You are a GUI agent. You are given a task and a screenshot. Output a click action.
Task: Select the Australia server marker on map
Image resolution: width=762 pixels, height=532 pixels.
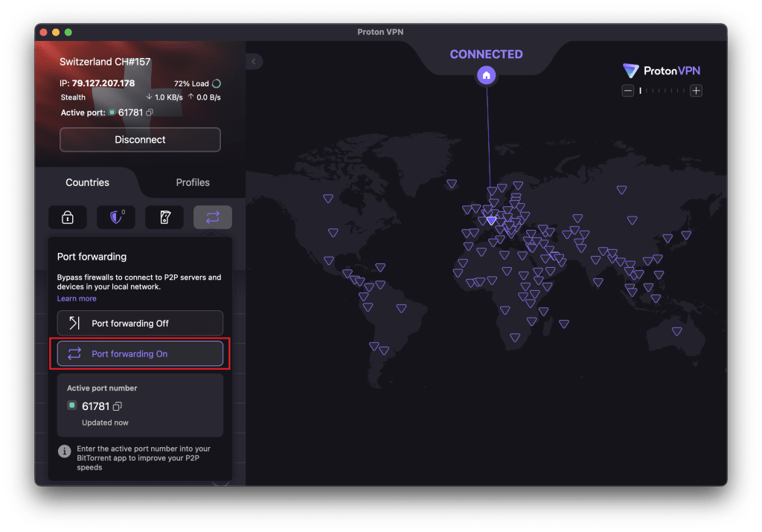pyautogui.click(x=677, y=332)
